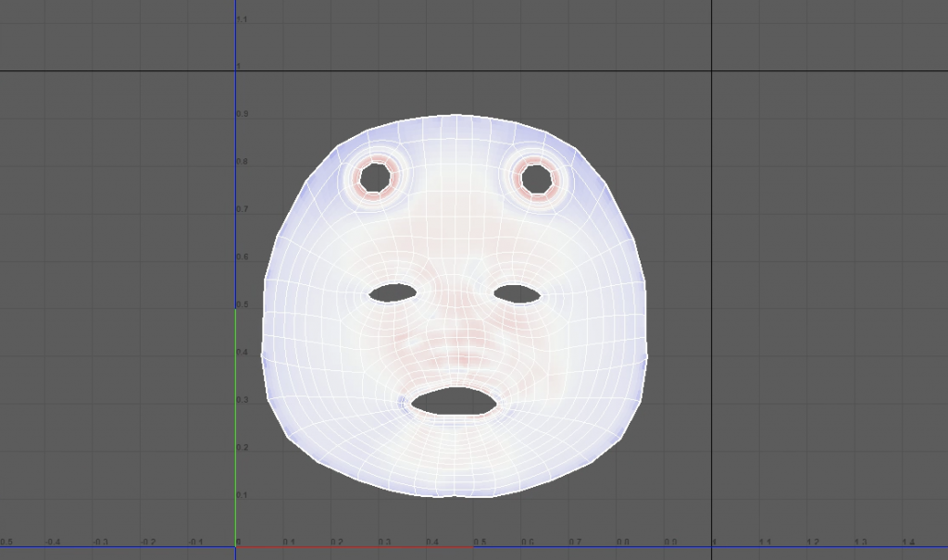
Task: Click the -0.4 label on horizontal axis
Action: (x=53, y=541)
